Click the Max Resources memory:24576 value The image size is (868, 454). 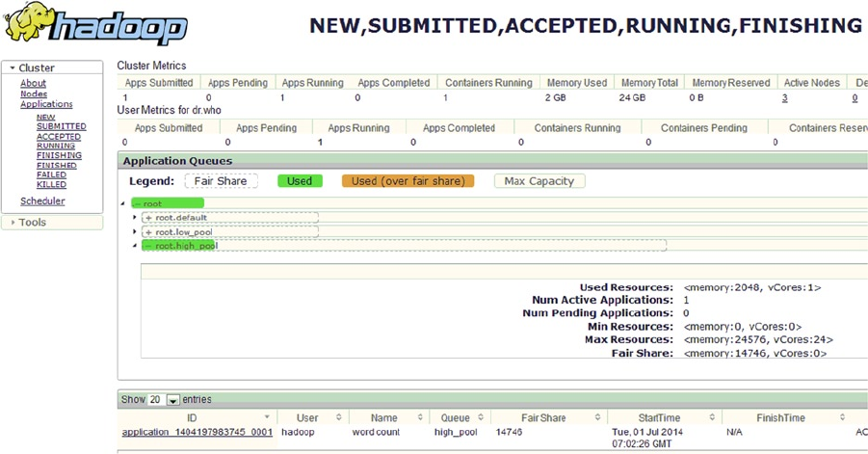pyautogui.click(x=758, y=339)
